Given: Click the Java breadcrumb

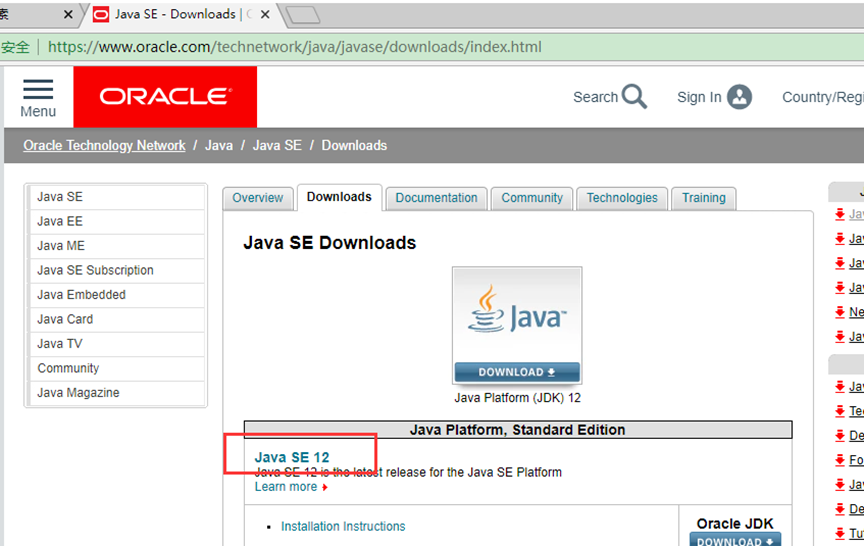Looking at the screenshot, I should (x=219, y=145).
